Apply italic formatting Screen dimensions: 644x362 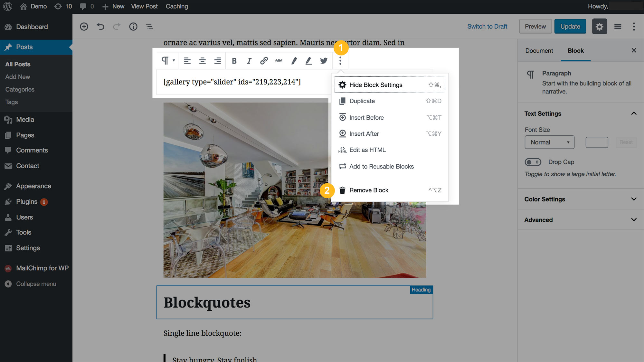tap(249, 61)
